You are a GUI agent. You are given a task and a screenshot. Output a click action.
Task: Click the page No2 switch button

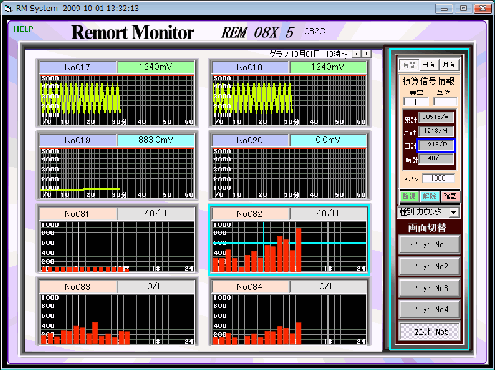[x=429, y=266]
